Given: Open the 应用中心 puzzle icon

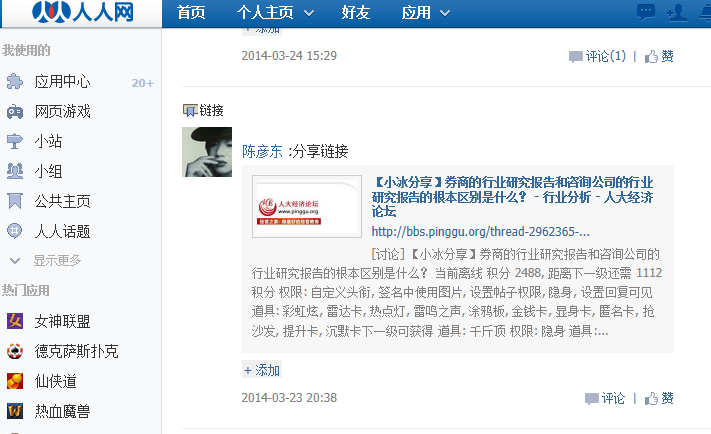Looking at the screenshot, I should pyautogui.click(x=15, y=82).
